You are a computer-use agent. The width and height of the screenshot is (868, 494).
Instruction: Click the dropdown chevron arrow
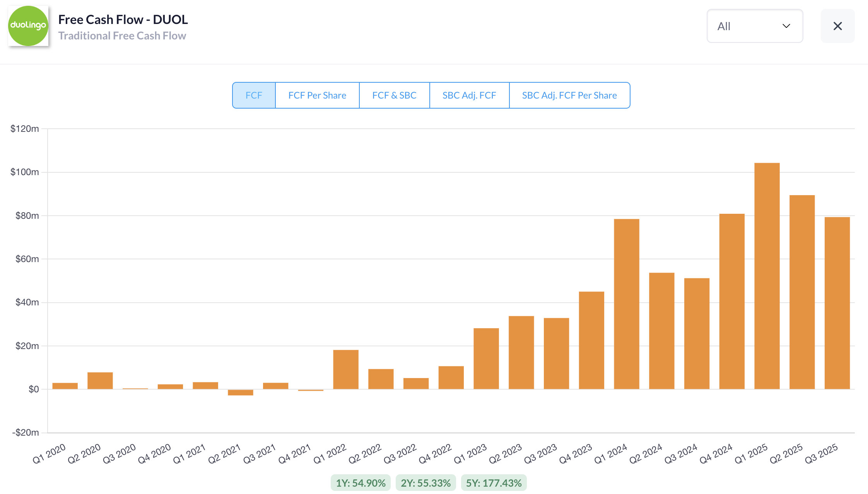click(x=786, y=26)
